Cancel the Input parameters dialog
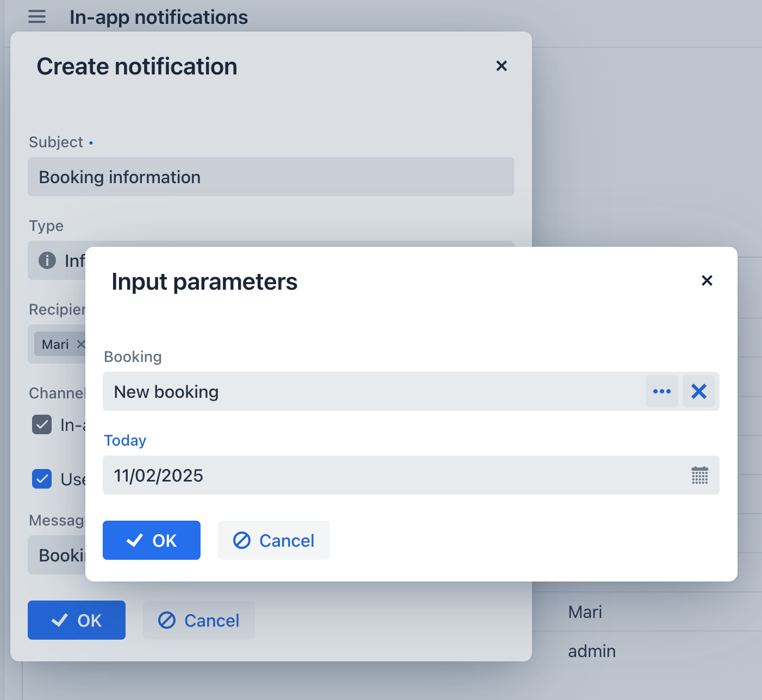Viewport: 762px width, 700px height. (273, 540)
